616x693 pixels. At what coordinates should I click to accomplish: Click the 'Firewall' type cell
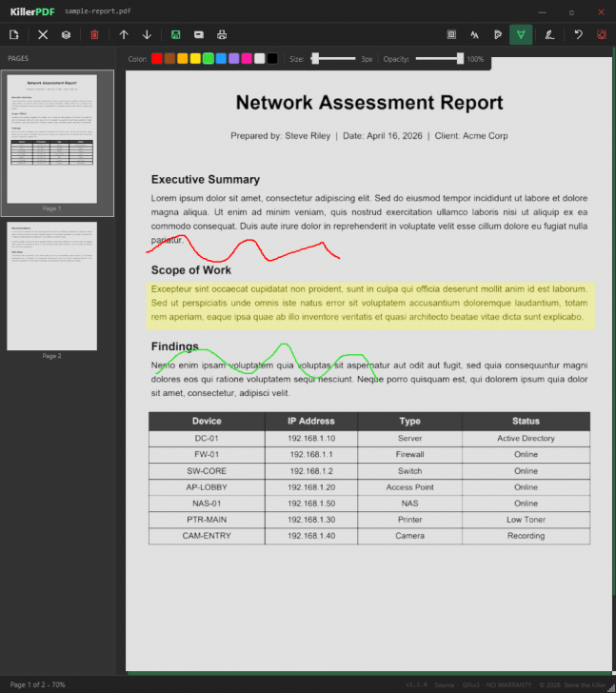(409, 454)
